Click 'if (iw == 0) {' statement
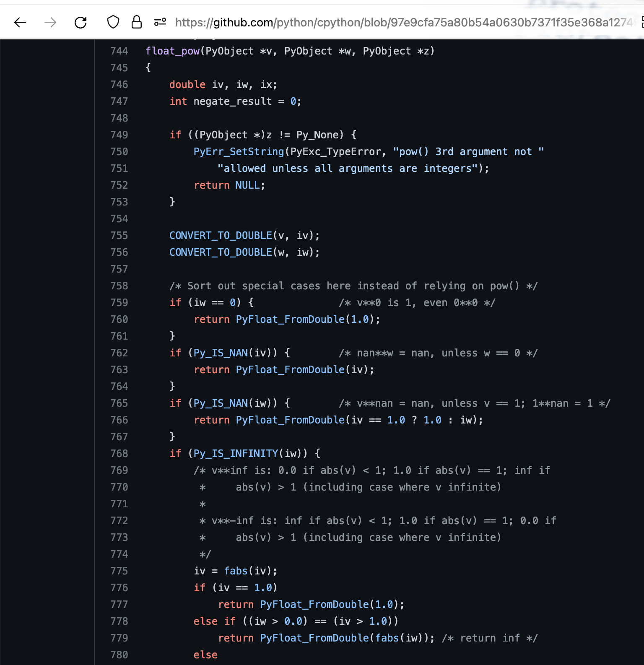 [x=211, y=303]
